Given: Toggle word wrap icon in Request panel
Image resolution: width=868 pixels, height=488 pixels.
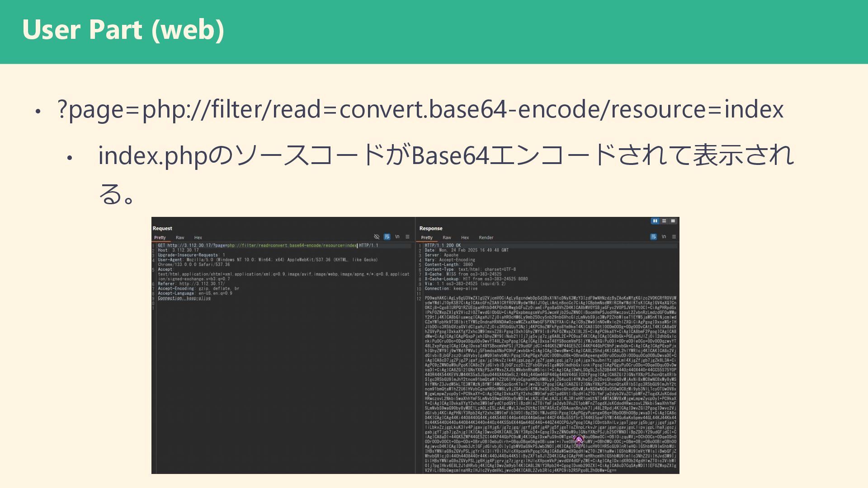Looking at the screenshot, I should (387, 237).
